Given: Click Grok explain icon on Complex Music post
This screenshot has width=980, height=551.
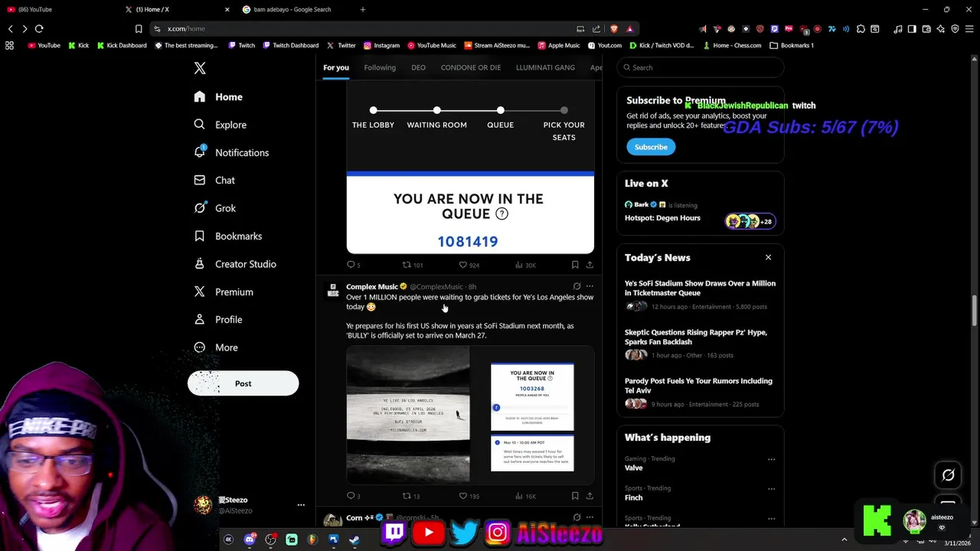Looking at the screenshot, I should 577,286.
